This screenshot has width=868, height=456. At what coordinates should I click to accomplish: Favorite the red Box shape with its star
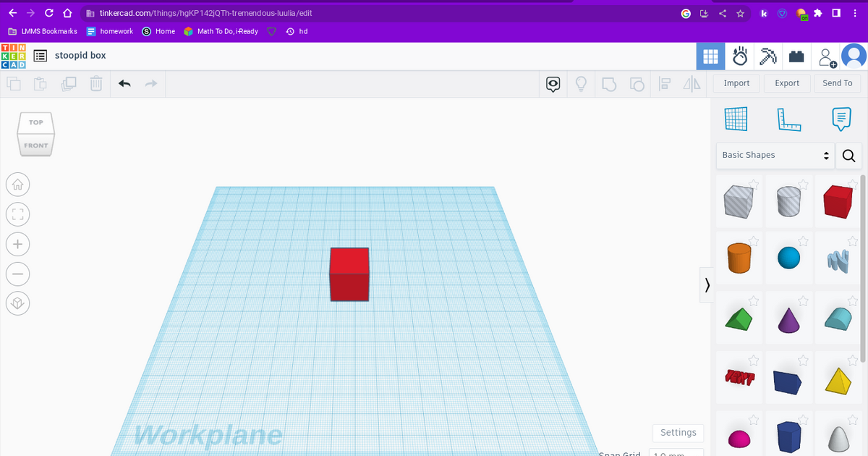coord(852,184)
